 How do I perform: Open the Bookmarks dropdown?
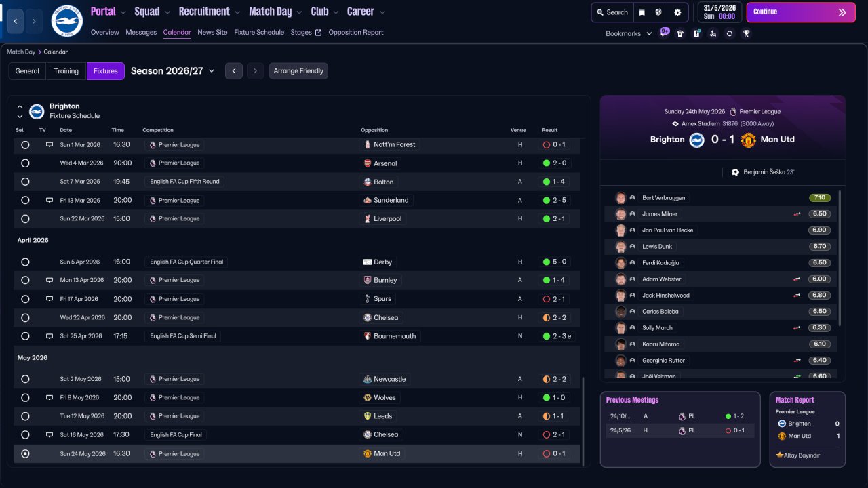pos(629,33)
